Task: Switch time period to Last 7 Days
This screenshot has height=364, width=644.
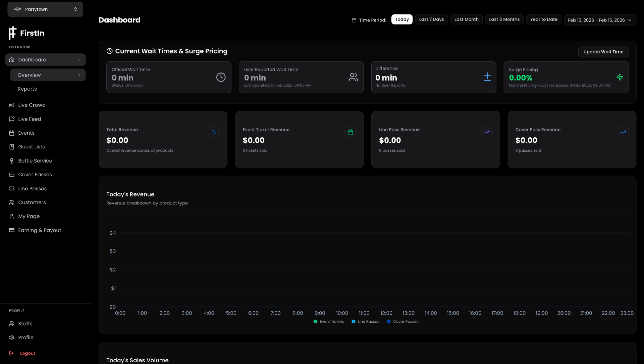Action: click(431, 19)
